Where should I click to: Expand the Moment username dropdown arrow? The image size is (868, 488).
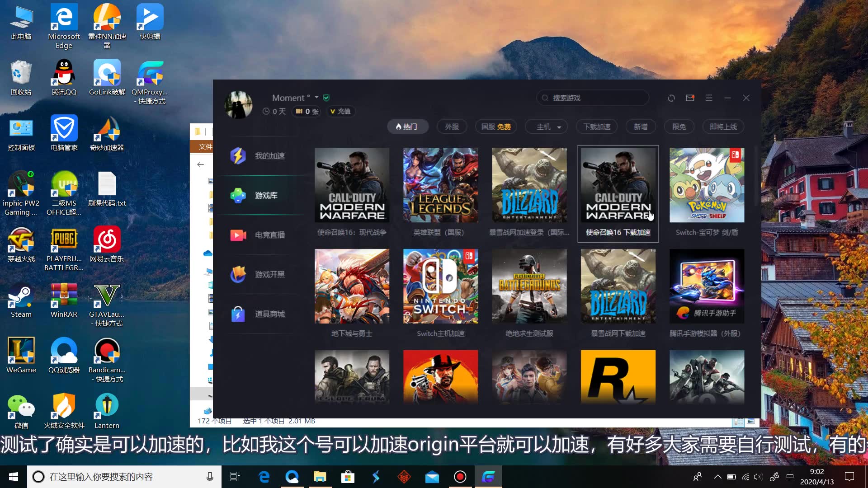(x=316, y=98)
